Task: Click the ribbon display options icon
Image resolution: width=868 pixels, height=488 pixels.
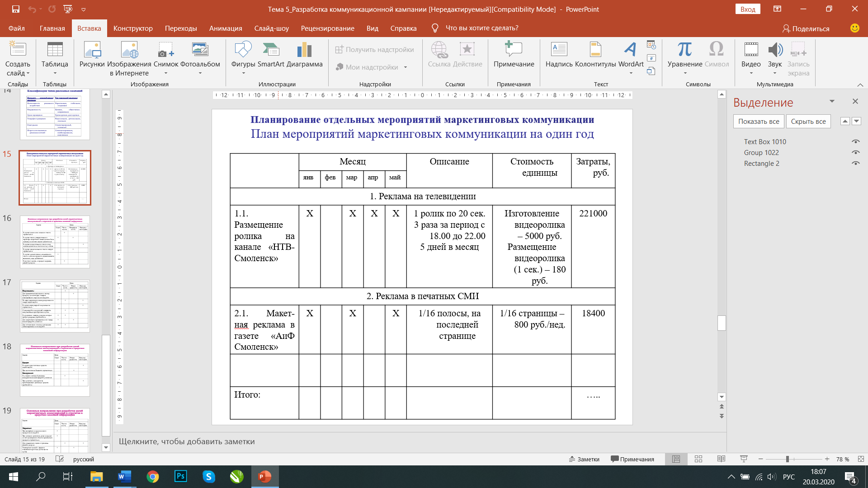Action: pos(777,9)
